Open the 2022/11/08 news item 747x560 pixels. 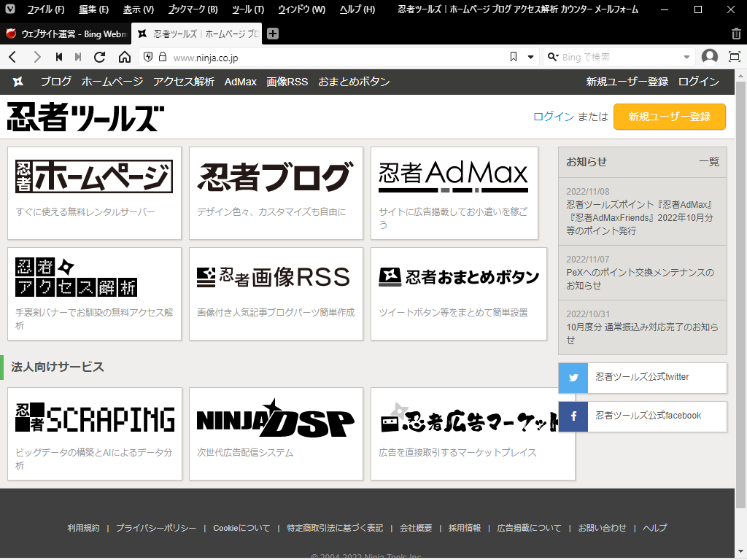coord(642,211)
